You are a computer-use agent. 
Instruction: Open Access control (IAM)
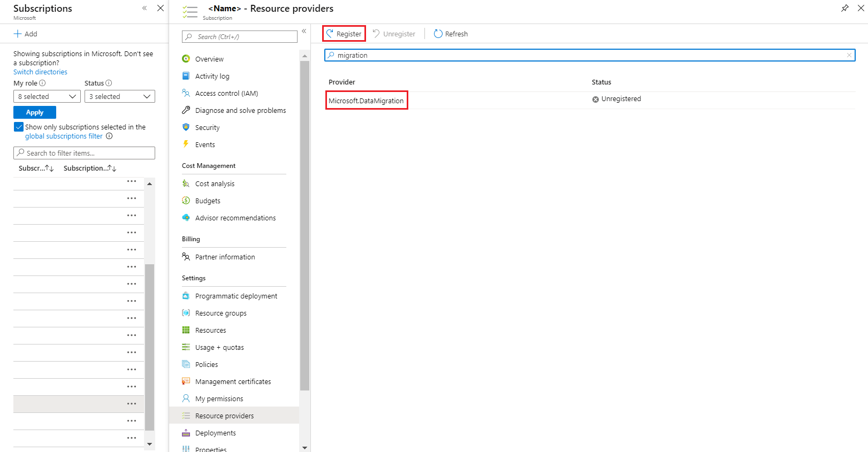tap(226, 93)
